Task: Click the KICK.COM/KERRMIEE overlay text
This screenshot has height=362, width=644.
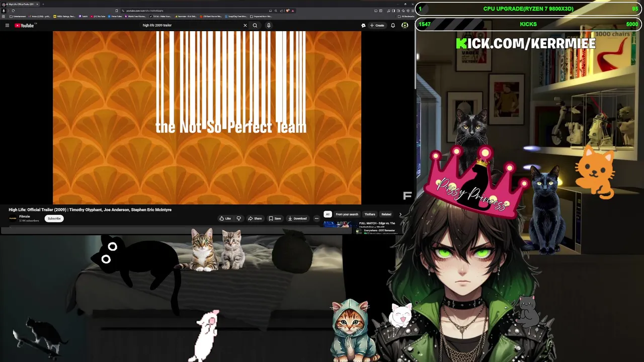Action: [526, 43]
